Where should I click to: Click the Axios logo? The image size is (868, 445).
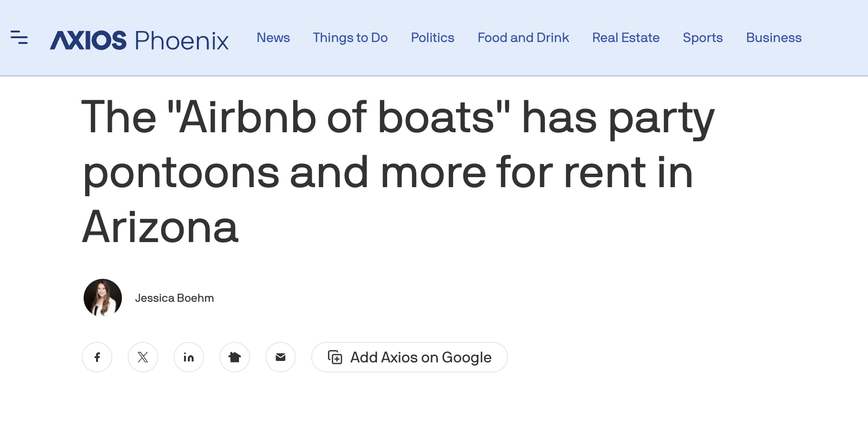point(88,40)
